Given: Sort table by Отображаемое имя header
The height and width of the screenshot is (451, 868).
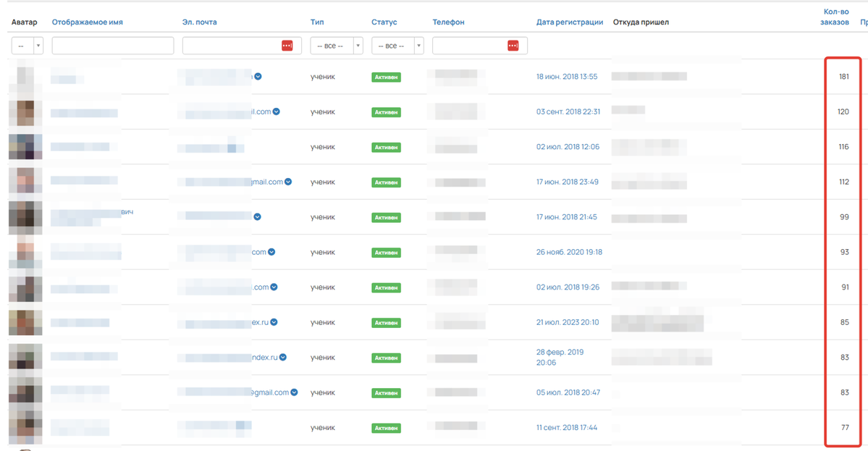Looking at the screenshot, I should (x=87, y=22).
